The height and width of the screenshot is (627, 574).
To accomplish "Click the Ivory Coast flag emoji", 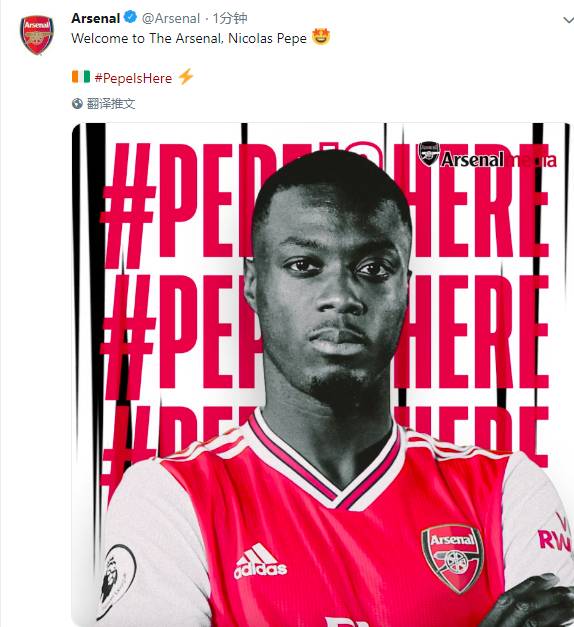I will 81,76.
